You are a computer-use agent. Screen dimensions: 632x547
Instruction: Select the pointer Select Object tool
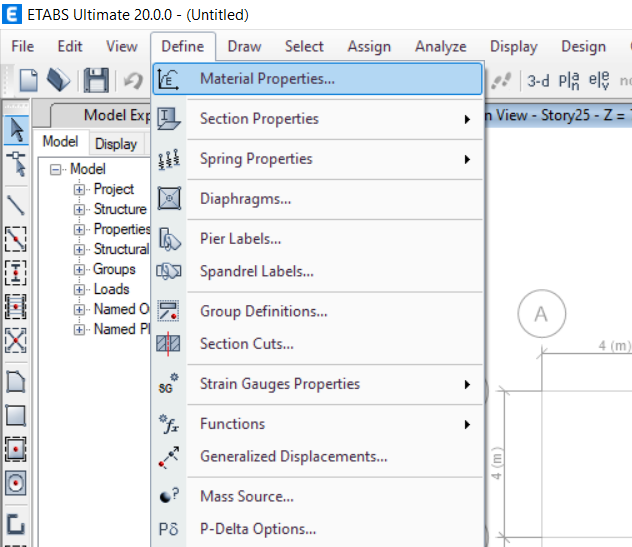point(16,130)
